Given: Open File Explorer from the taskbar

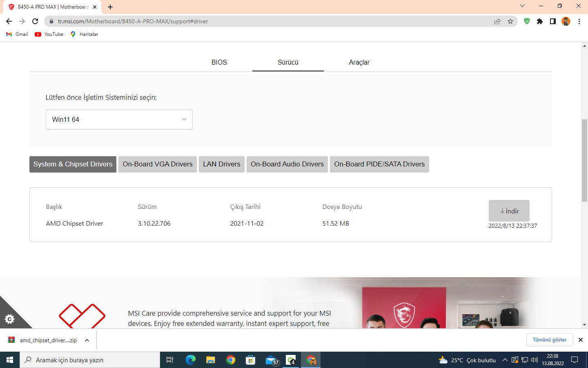Looking at the screenshot, I should [x=210, y=360].
